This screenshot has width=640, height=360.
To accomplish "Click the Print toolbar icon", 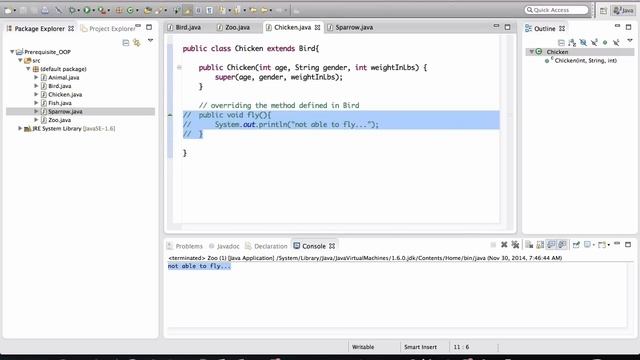I will tap(44, 10).
